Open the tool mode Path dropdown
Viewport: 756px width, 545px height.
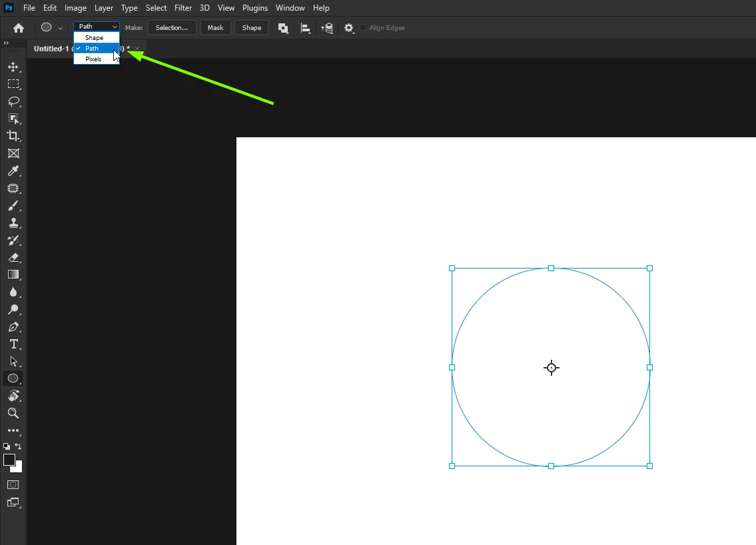97,27
